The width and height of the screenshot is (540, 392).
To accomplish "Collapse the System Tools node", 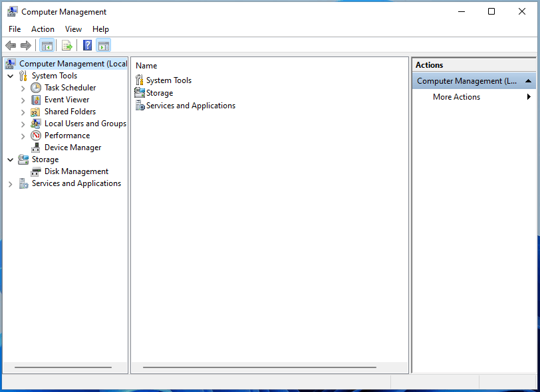I will point(9,75).
